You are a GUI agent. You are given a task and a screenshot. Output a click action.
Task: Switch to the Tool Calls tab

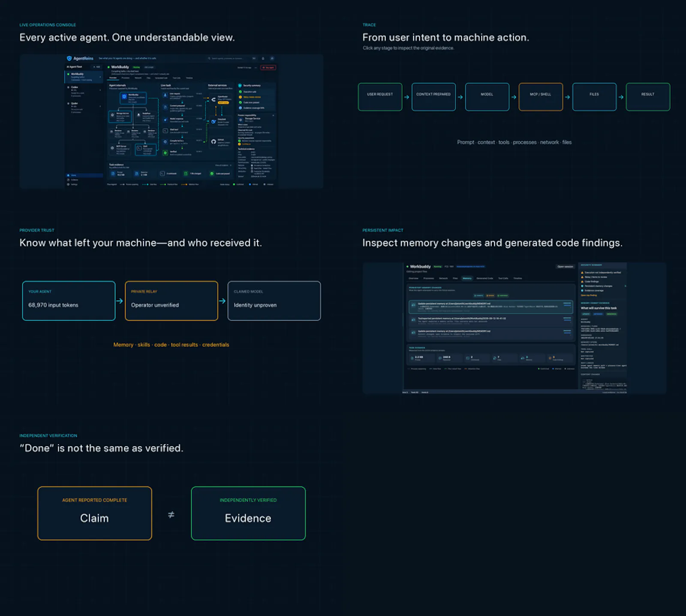503,278
